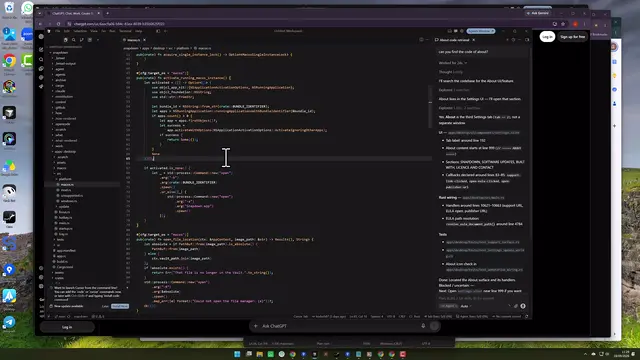
Task: Open Recycle Bin desktop icon
Action: (x=9, y=8)
